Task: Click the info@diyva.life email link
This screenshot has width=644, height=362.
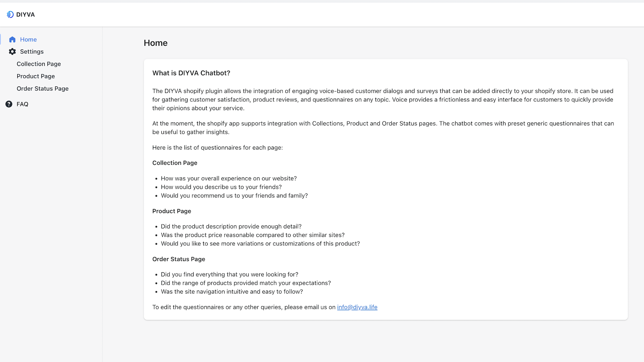Action: point(357,307)
